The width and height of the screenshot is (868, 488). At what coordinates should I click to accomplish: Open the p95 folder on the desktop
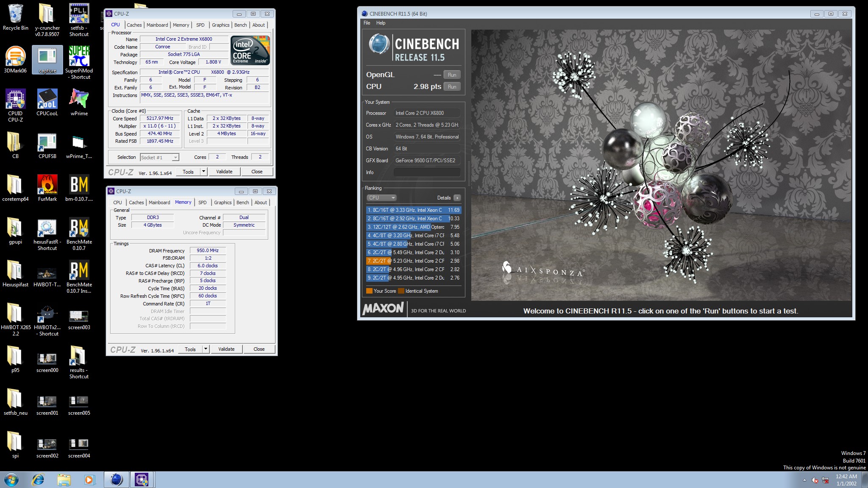(15, 359)
